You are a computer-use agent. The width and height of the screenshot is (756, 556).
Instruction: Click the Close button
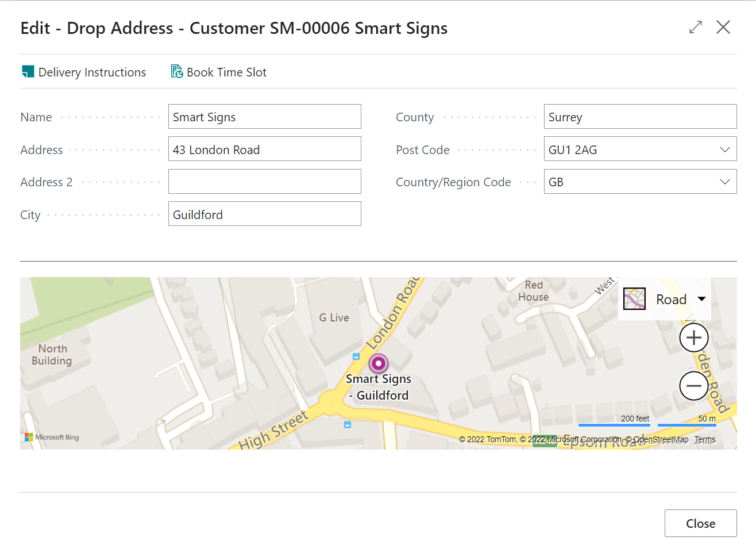coord(700,523)
